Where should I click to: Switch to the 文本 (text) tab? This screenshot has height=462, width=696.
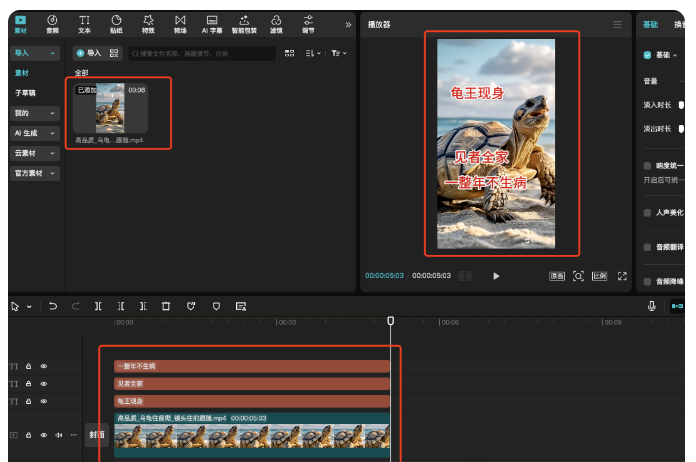tap(84, 24)
